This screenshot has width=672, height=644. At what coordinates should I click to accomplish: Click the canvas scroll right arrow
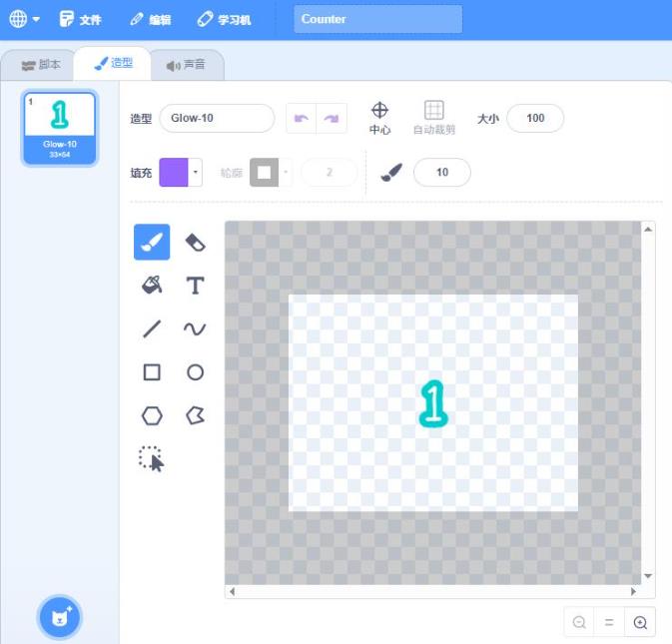(x=633, y=592)
